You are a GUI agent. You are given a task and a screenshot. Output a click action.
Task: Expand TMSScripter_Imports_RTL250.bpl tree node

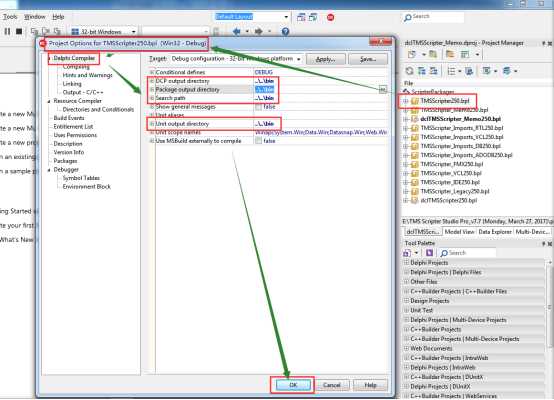(406, 128)
